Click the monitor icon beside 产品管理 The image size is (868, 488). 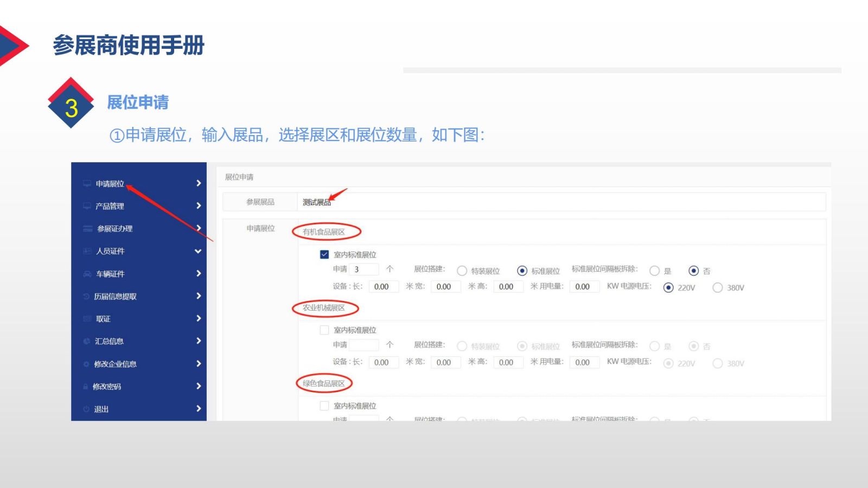[x=87, y=206]
